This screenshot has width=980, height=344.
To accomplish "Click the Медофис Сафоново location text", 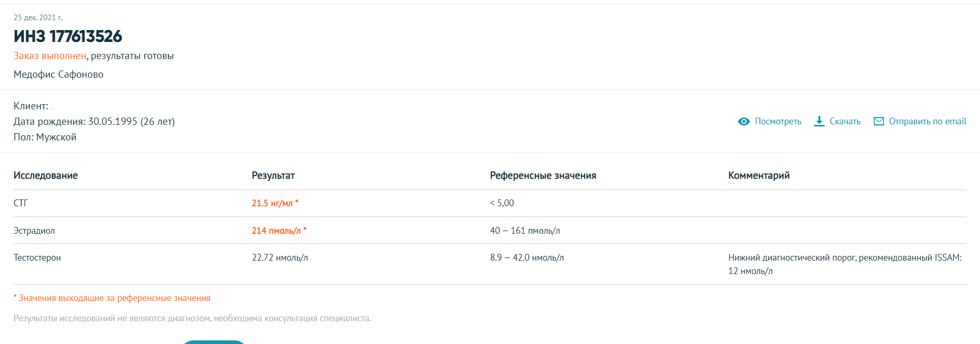I will click(x=59, y=75).
